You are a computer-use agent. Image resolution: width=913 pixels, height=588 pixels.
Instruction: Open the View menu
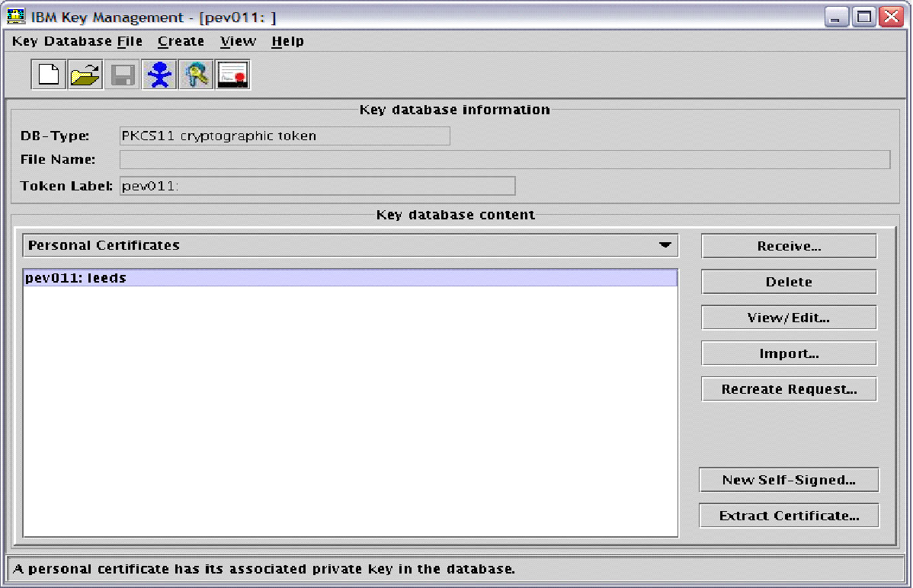click(x=238, y=41)
